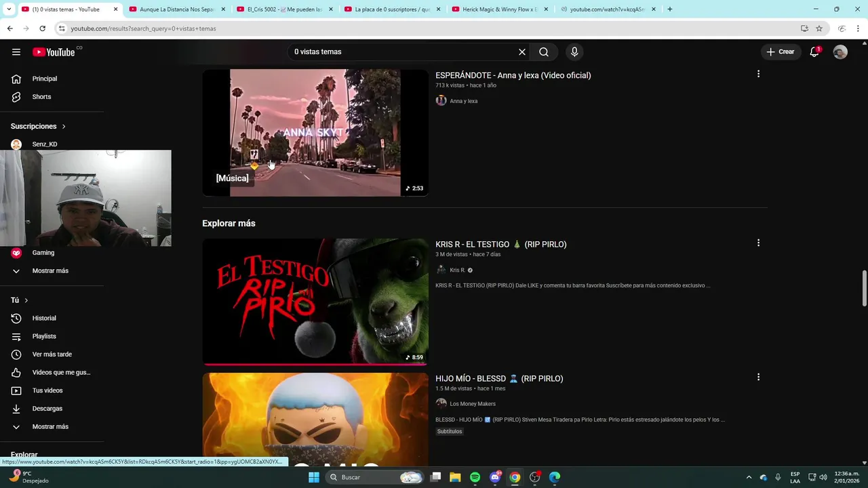Open options menu for EL TESTIGO video
Viewport: 868px width, 488px height.
758,243
